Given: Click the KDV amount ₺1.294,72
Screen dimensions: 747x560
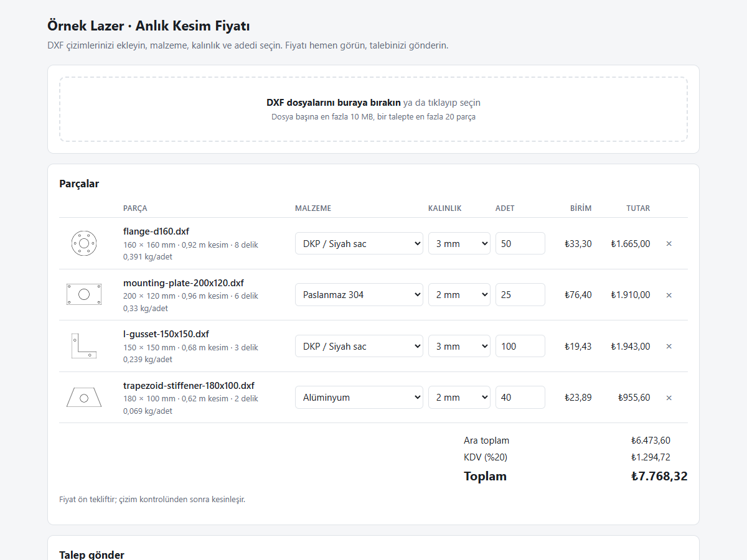Looking at the screenshot, I should tap(651, 457).
